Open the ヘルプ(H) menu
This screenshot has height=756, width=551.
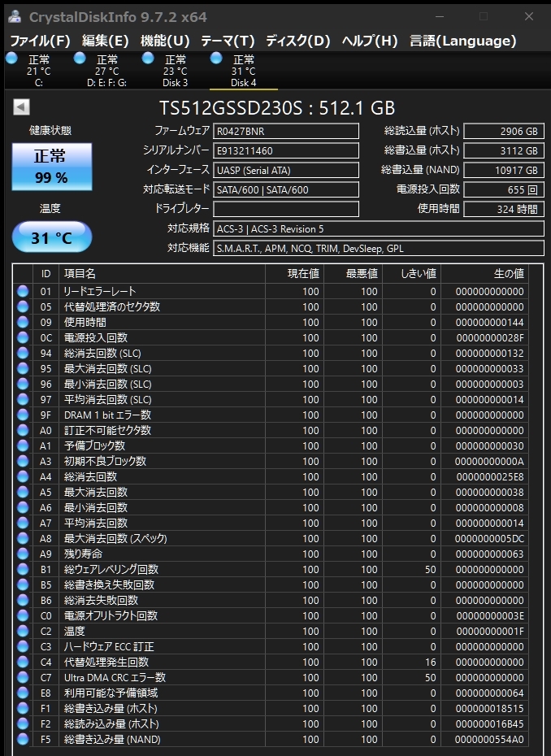(370, 41)
